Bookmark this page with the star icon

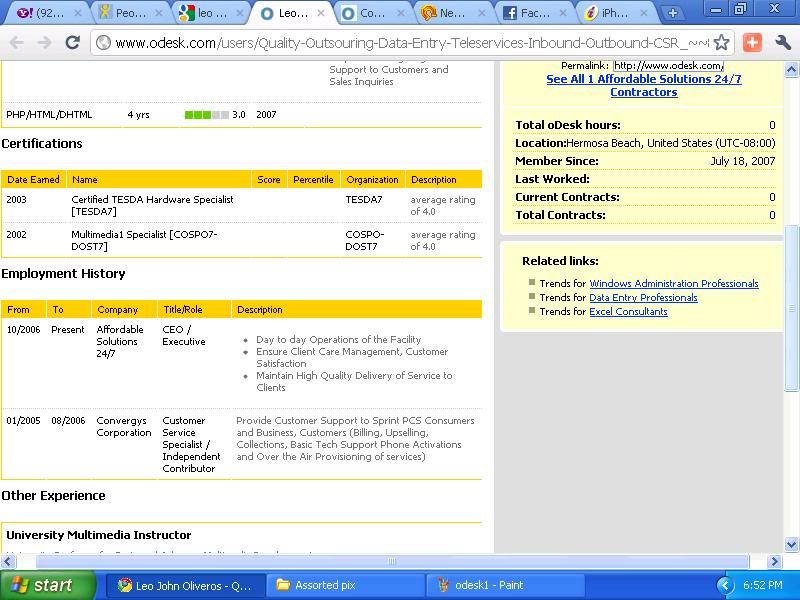(x=721, y=43)
